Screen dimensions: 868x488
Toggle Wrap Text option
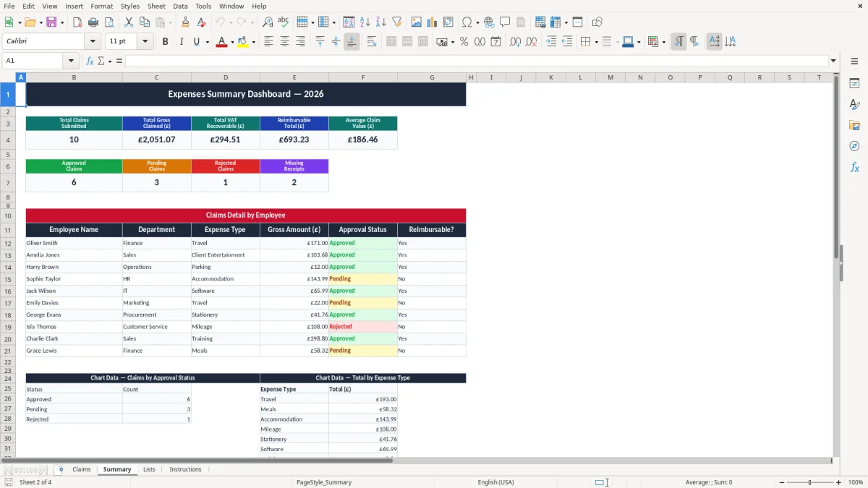[372, 42]
